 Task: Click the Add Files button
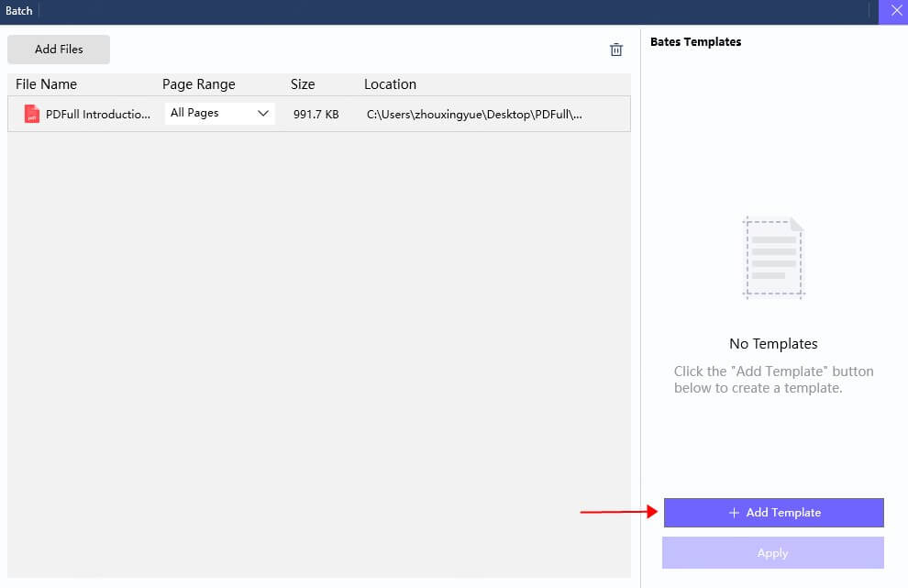pos(58,49)
